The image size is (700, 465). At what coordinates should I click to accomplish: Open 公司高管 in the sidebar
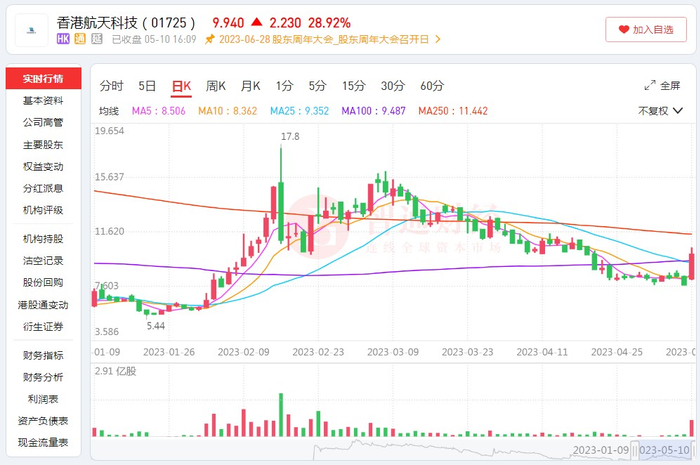[x=43, y=122]
